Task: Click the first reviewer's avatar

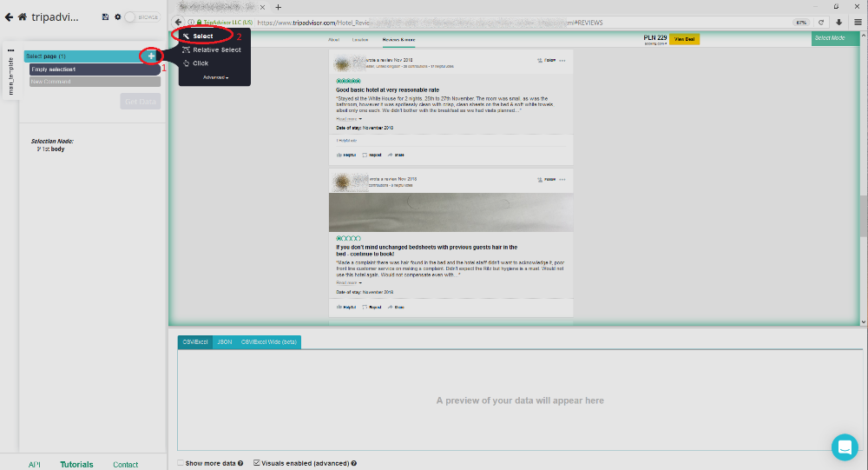Action: pyautogui.click(x=342, y=63)
